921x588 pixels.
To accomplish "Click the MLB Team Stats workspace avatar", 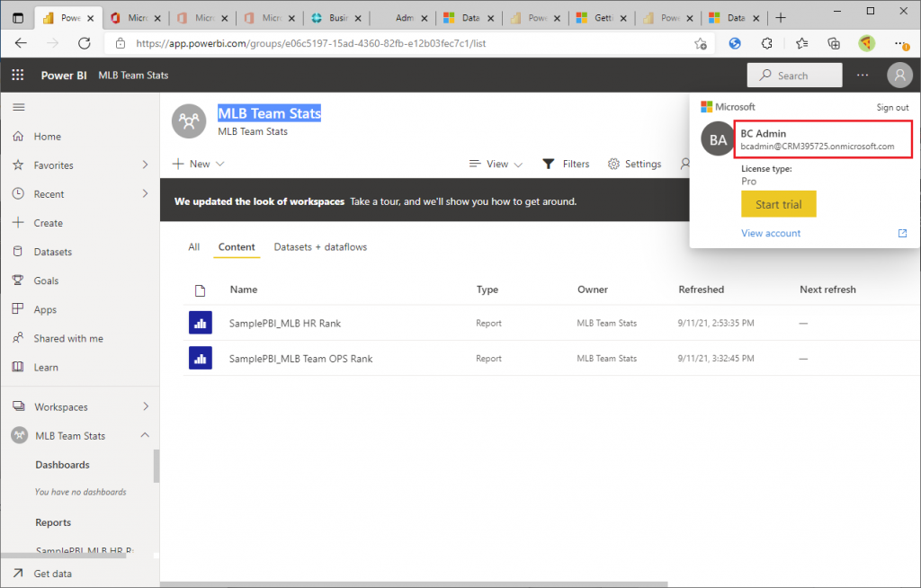I will click(x=189, y=121).
